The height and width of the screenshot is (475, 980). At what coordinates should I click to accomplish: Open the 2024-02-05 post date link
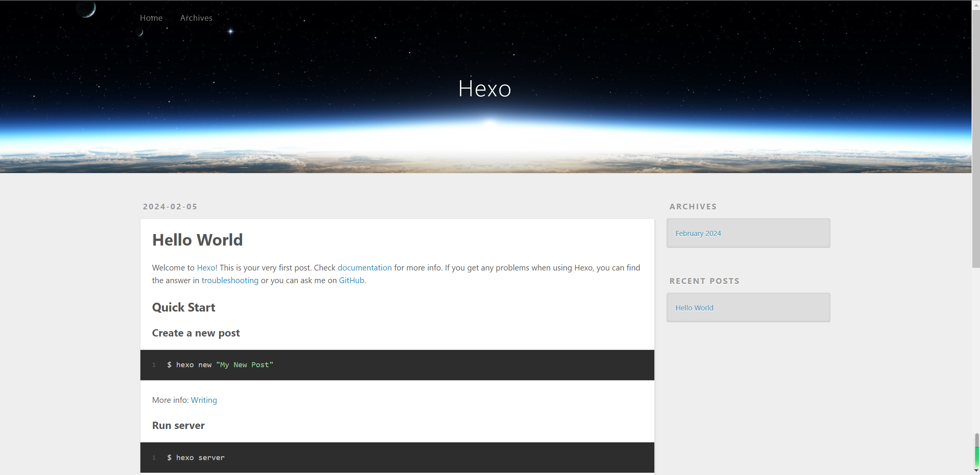(170, 207)
